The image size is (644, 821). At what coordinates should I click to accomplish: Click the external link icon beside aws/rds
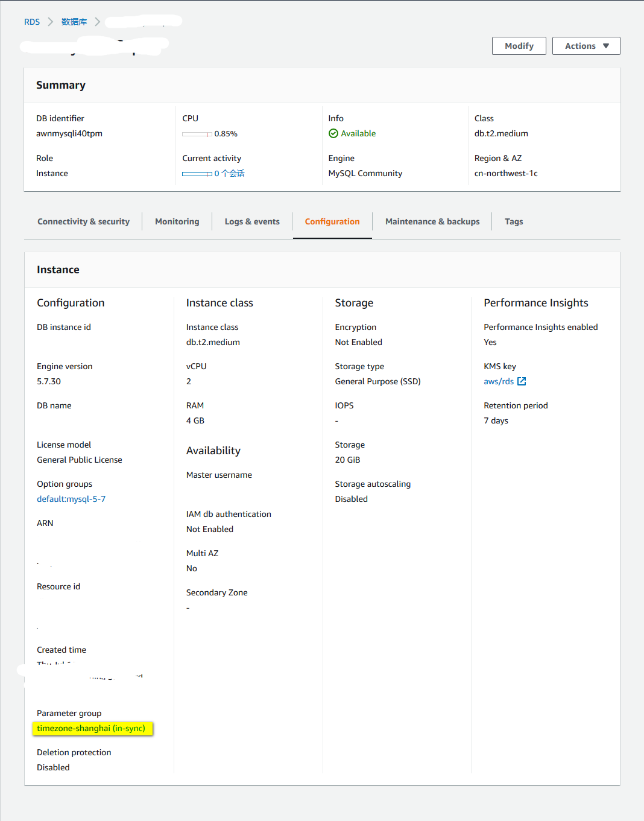(522, 381)
